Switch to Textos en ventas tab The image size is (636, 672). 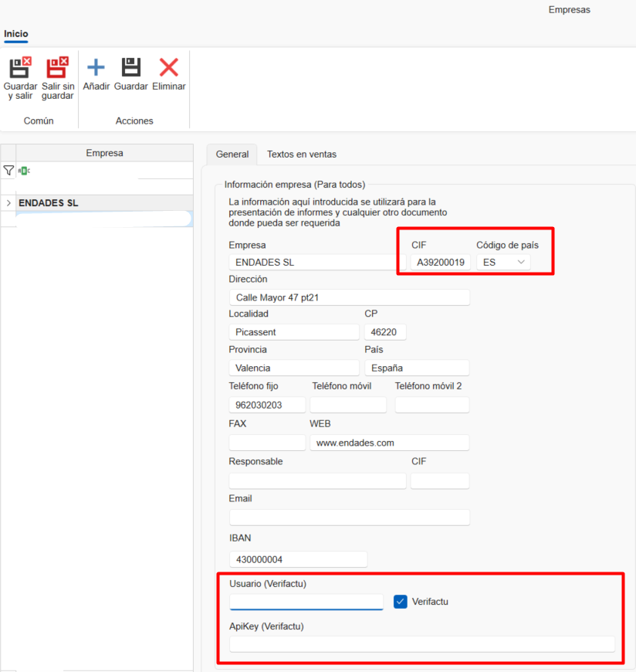(301, 154)
